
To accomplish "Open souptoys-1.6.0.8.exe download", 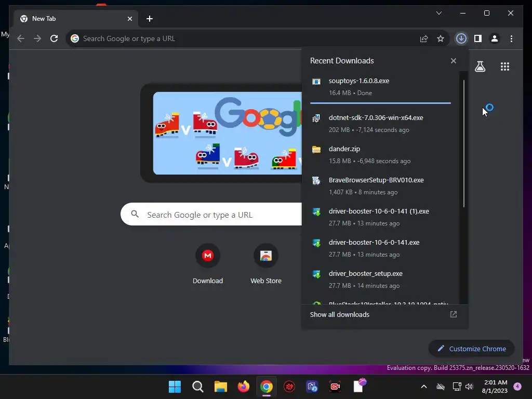I will tap(380, 87).
